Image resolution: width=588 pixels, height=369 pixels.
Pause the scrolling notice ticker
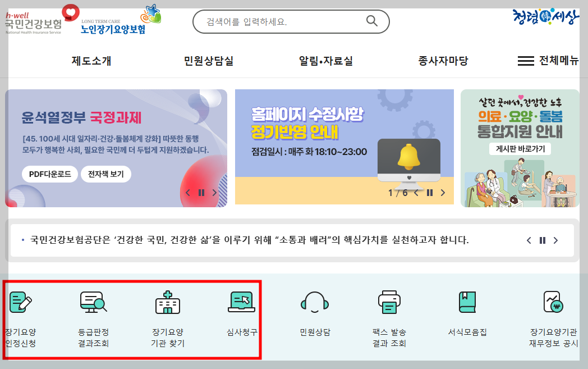(x=542, y=240)
